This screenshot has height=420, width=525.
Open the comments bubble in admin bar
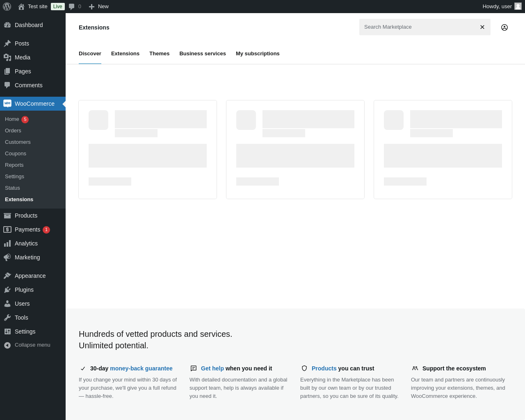tap(72, 7)
